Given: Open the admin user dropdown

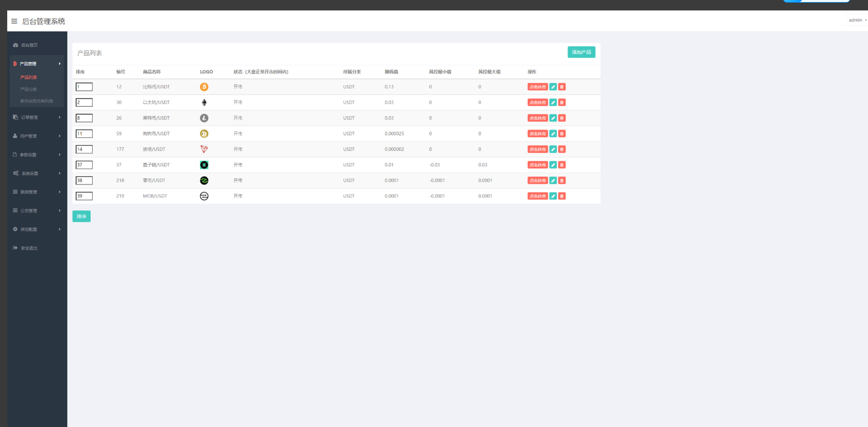Looking at the screenshot, I should (x=857, y=20).
